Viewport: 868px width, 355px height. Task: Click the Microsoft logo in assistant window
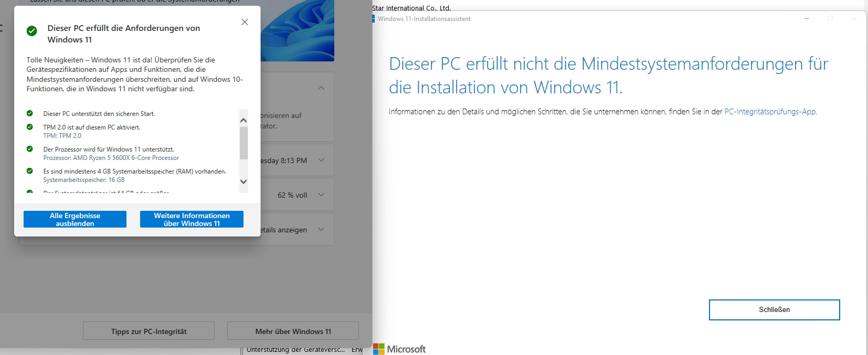pos(399,349)
